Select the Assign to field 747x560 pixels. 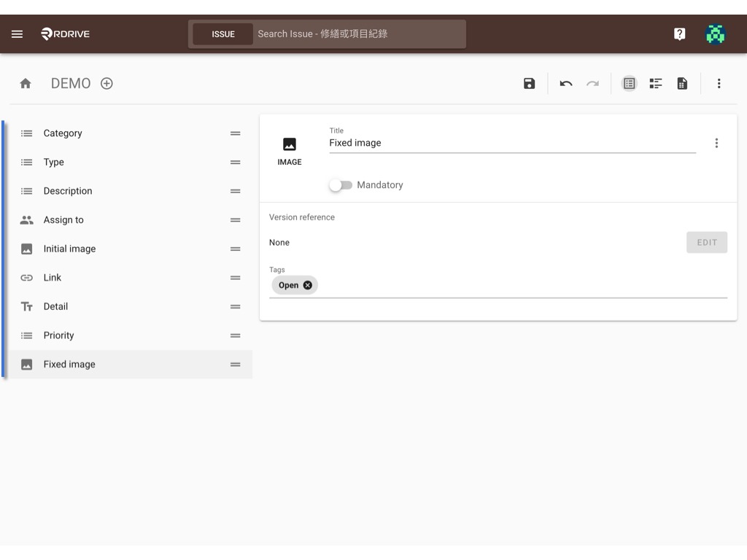[131, 220]
